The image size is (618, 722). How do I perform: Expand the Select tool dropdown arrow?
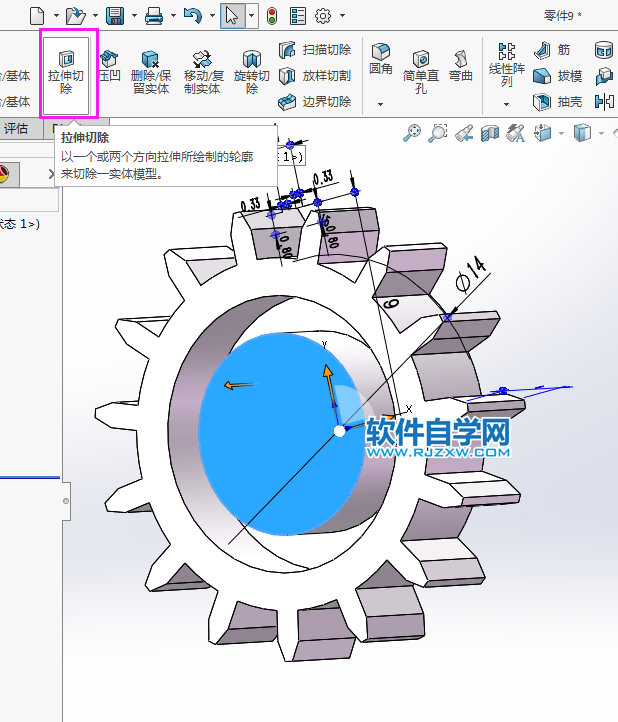pyautogui.click(x=252, y=16)
